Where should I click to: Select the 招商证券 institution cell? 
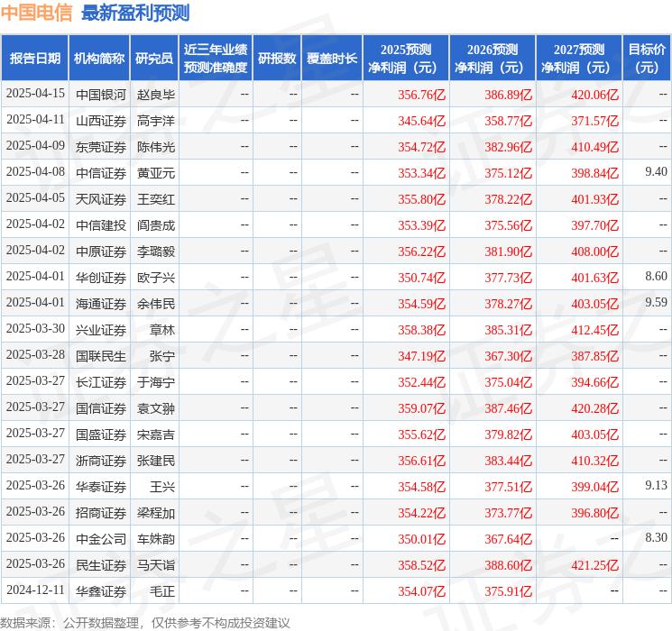(101, 513)
